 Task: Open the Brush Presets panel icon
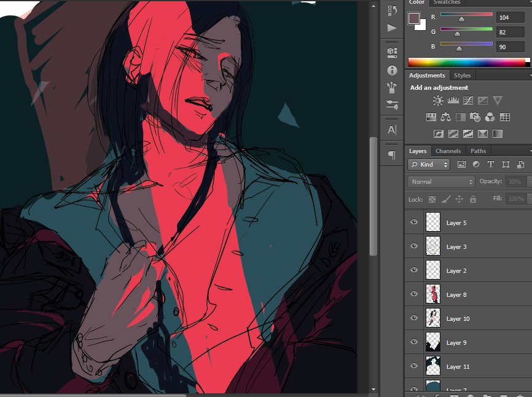392,87
